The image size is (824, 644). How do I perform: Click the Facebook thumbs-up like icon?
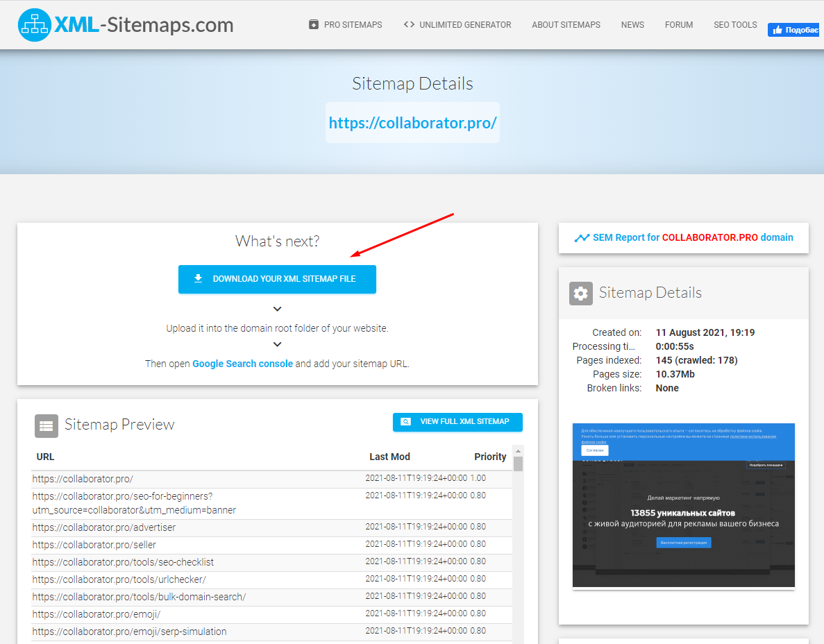click(x=776, y=30)
